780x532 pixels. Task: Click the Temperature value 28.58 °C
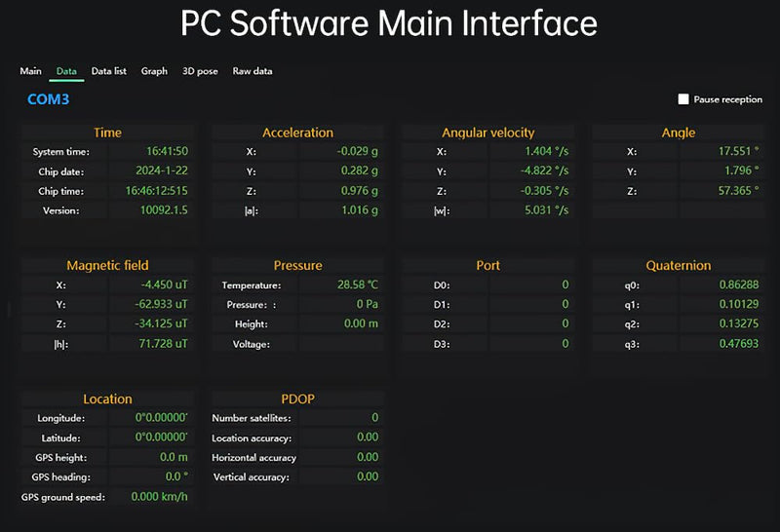click(358, 285)
